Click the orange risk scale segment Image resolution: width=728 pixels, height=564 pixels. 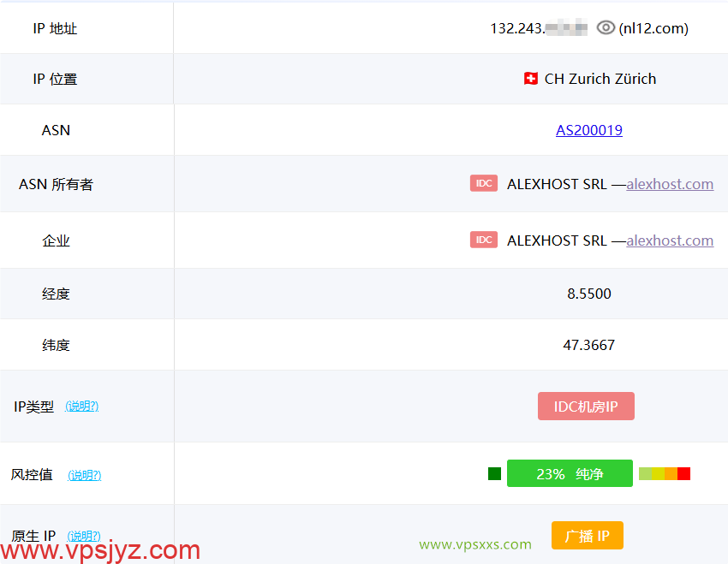point(671,473)
